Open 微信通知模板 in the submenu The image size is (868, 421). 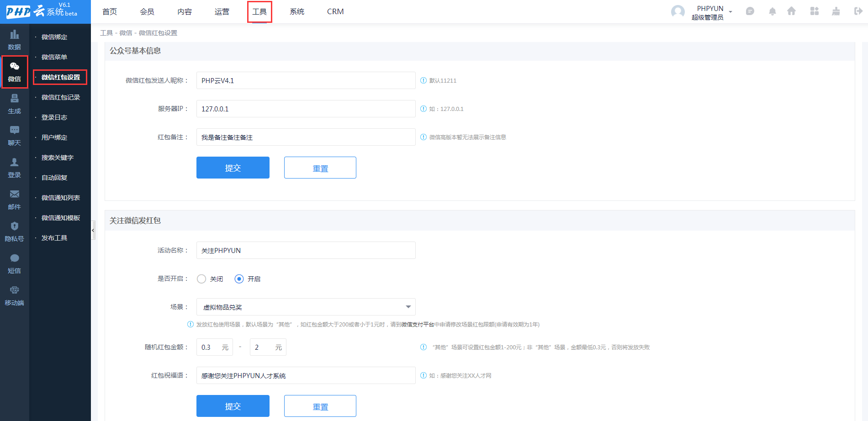pos(61,218)
